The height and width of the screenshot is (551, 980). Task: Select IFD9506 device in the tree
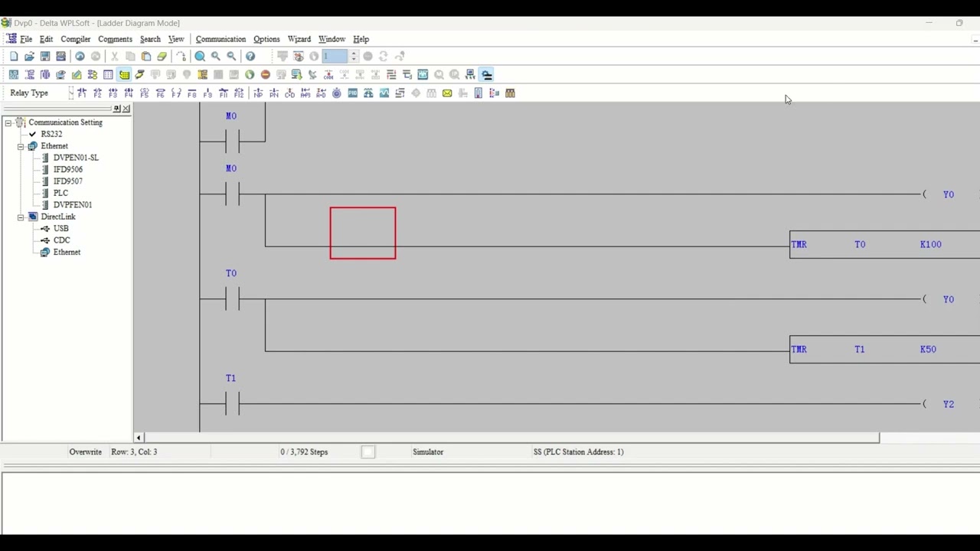(68, 170)
